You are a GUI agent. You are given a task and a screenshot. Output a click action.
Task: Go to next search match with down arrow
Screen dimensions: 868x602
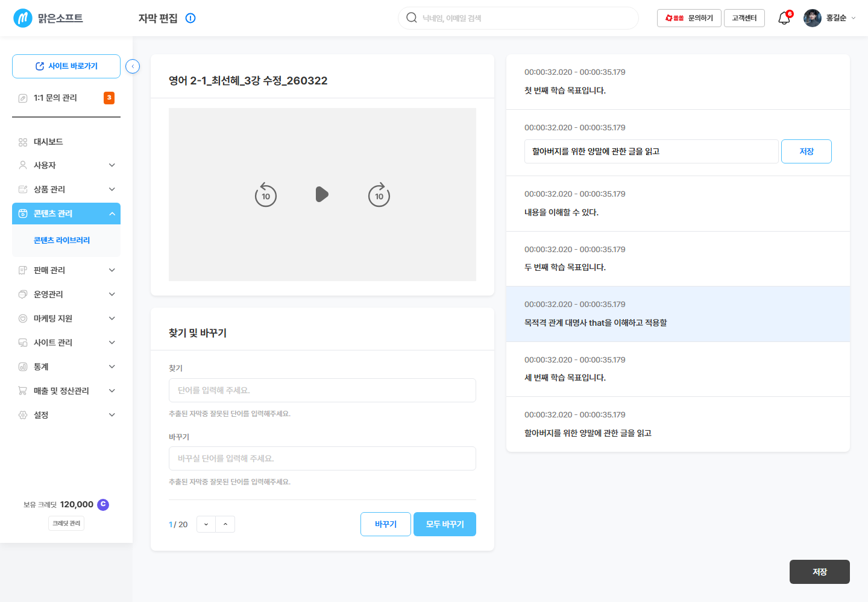pyautogui.click(x=206, y=524)
